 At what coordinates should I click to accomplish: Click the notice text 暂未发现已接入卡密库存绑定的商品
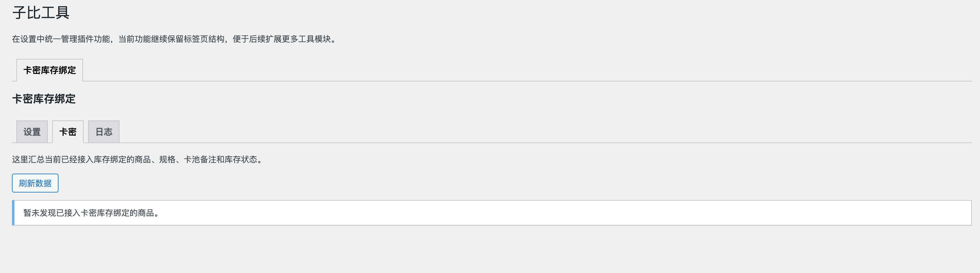(x=91, y=213)
